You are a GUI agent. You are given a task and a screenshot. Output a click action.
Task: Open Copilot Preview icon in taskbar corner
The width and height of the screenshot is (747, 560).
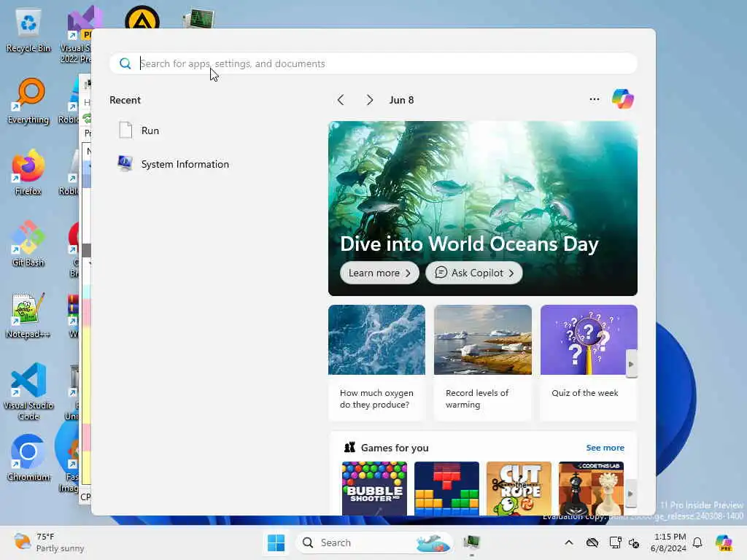[x=724, y=542]
